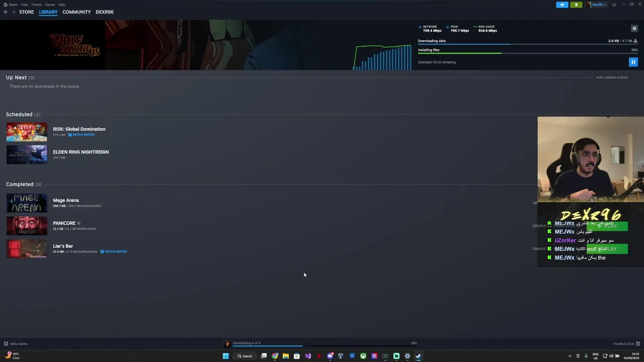Select Mage Arena title
Image resolution: width=644 pixels, height=362 pixels.
66,200
